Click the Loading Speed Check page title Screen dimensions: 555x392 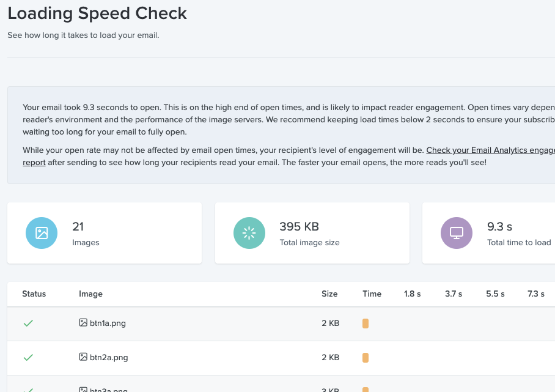[97, 13]
